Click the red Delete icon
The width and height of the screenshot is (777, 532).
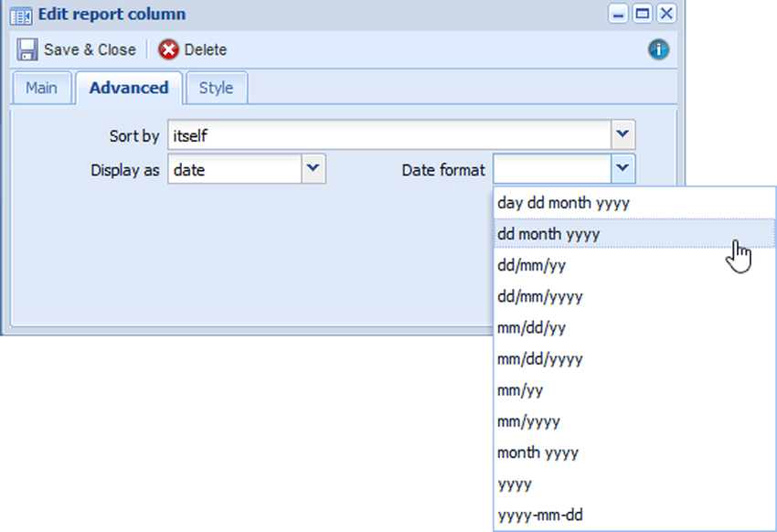pyautogui.click(x=168, y=49)
